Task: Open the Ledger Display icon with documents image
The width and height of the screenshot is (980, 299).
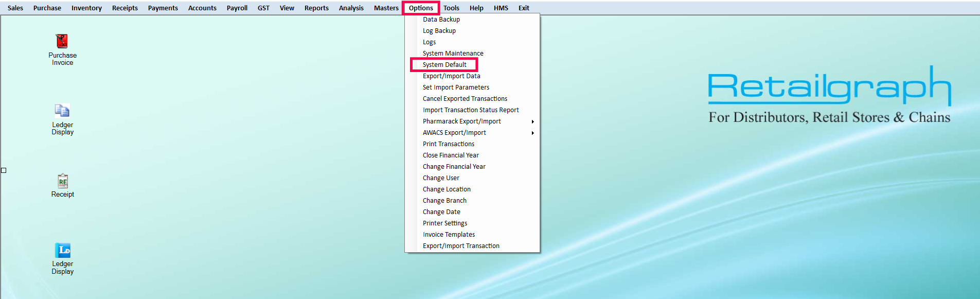Action: (x=62, y=119)
